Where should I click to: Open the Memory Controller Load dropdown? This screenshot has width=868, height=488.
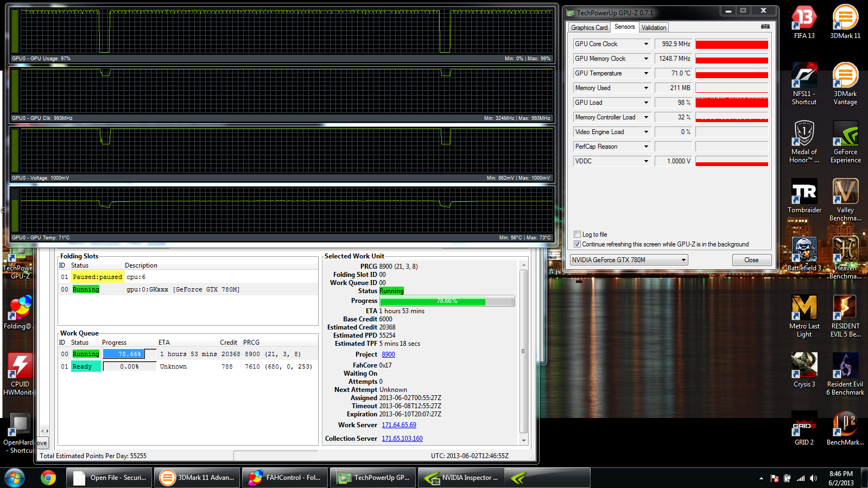tap(646, 117)
